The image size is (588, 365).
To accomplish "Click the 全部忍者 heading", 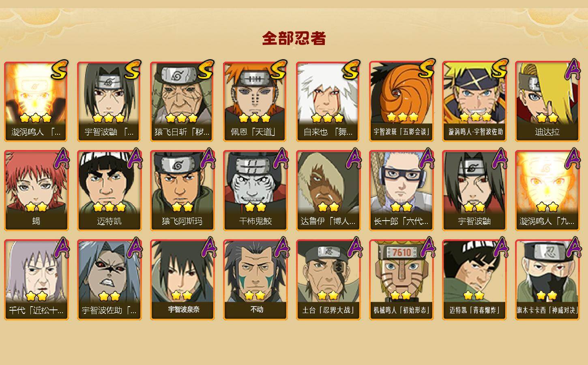I will pos(294,38).
